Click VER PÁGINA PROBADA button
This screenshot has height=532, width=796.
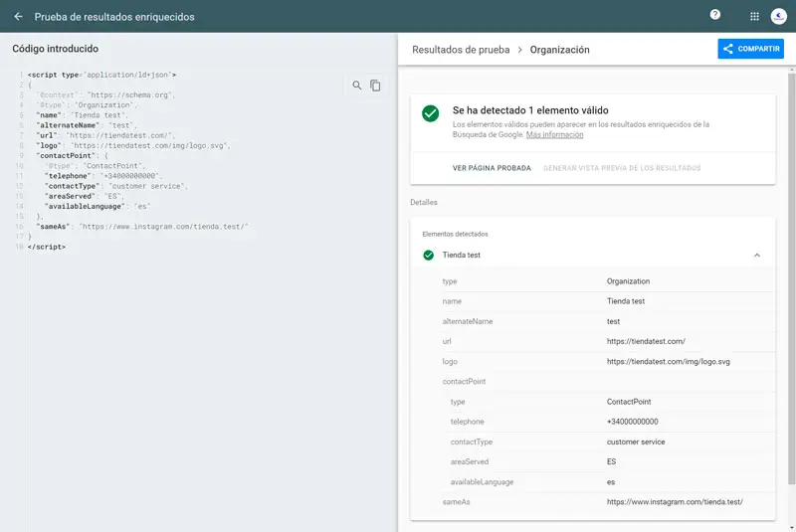coord(492,168)
